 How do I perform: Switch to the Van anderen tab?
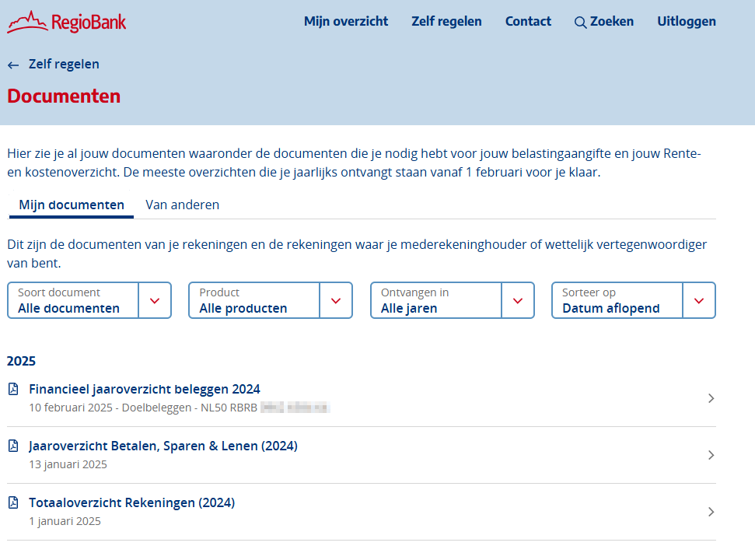click(x=183, y=205)
